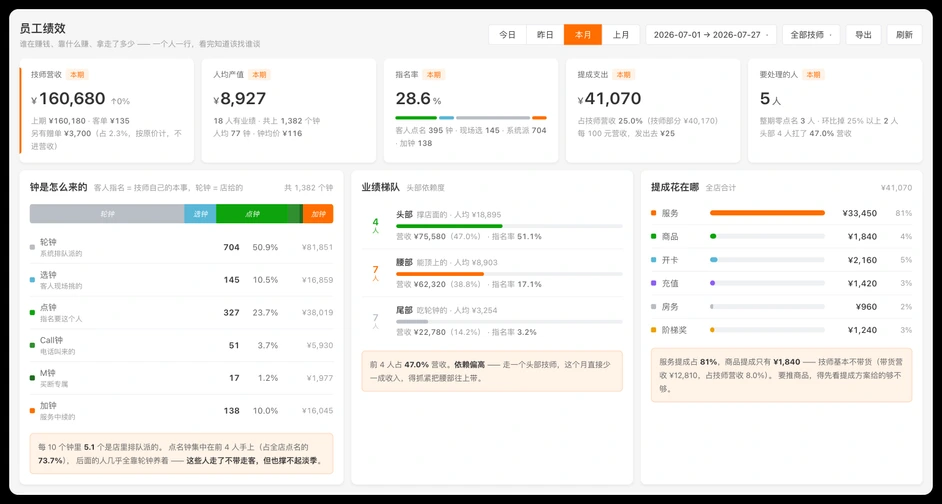Click the 钟是怎么来的 panel title
This screenshot has width=942, height=504.
(59, 187)
